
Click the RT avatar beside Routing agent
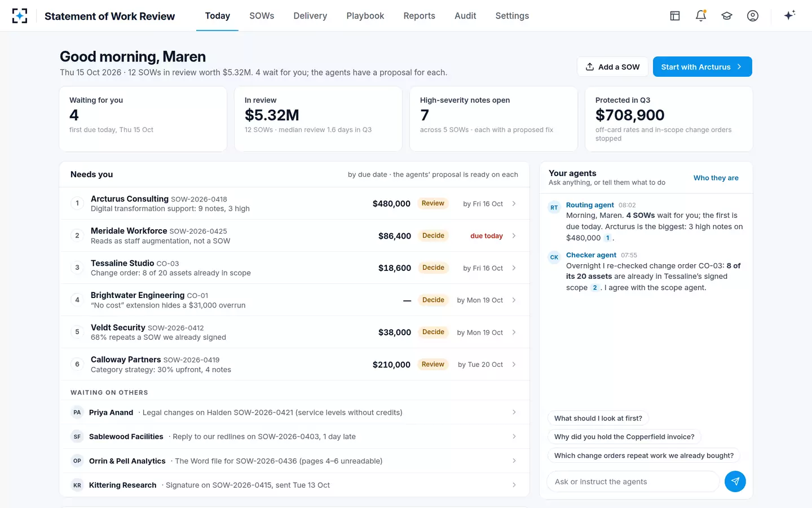click(554, 207)
